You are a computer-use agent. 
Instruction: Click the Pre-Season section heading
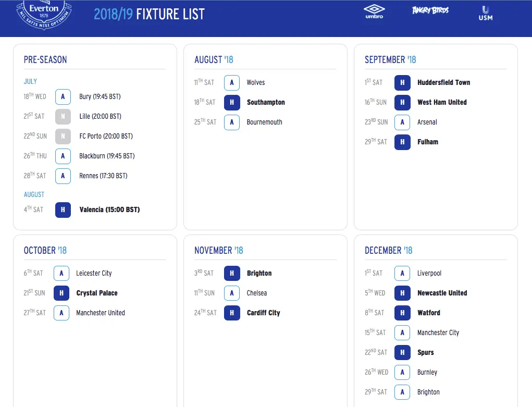tap(45, 59)
